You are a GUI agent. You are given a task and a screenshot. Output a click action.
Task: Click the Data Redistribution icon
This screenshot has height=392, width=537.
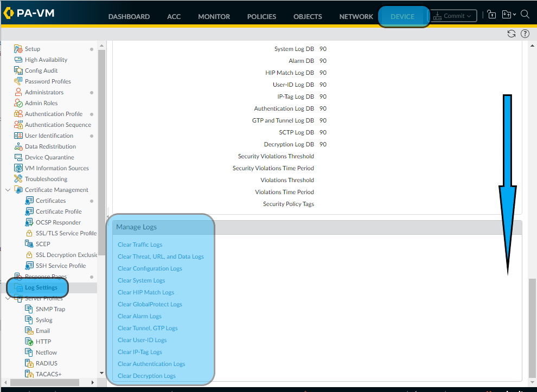pyautogui.click(x=18, y=146)
